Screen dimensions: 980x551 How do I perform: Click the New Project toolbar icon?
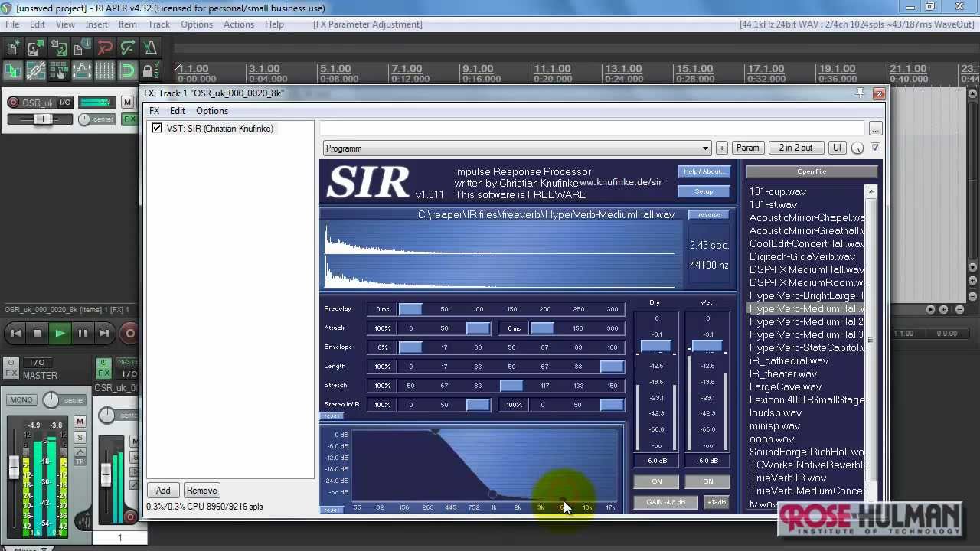[x=12, y=48]
